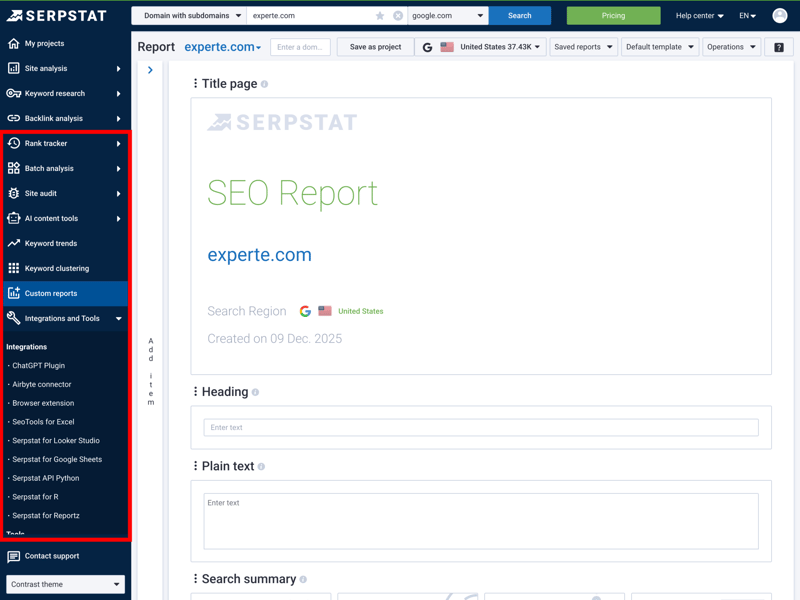This screenshot has width=800, height=600.
Task: Click the Save as project button
Action: 375,47
